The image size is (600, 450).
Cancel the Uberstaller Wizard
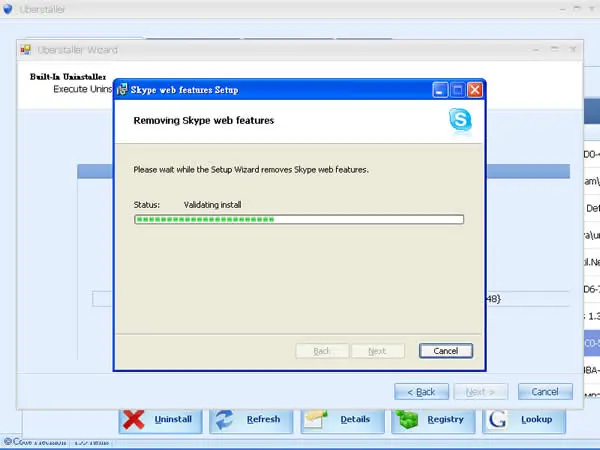point(545,392)
